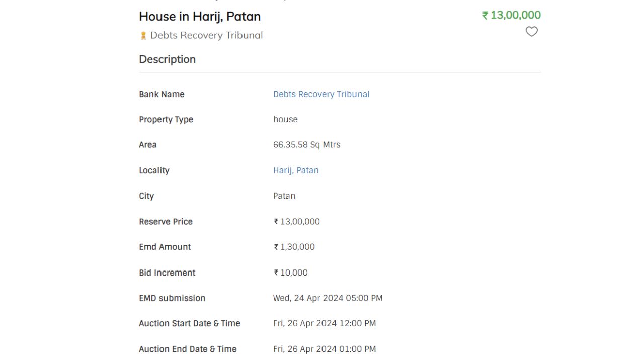Click the green ₹ 13,00,000 price heading
This screenshot has height=362, width=644.
pos(511,15)
